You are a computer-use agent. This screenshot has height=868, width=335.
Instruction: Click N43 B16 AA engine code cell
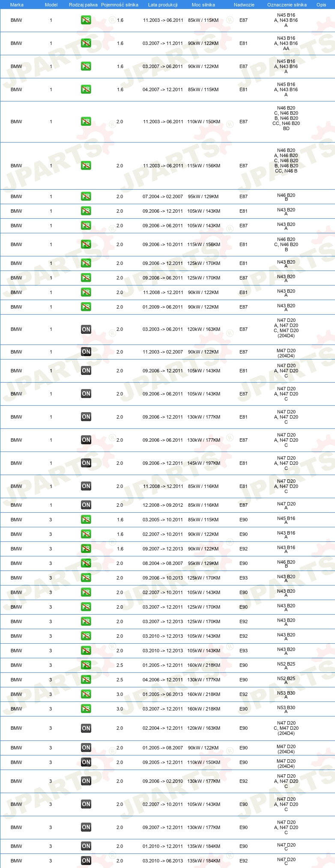coord(286,43)
